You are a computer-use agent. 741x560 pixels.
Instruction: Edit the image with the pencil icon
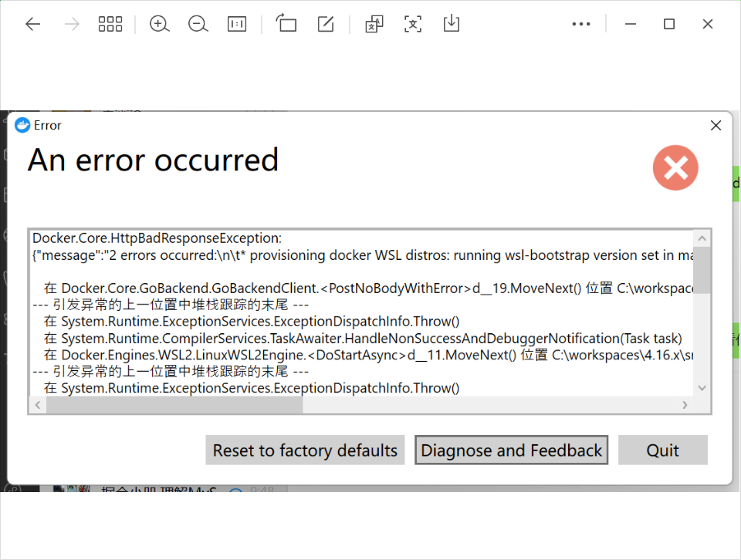tap(326, 24)
